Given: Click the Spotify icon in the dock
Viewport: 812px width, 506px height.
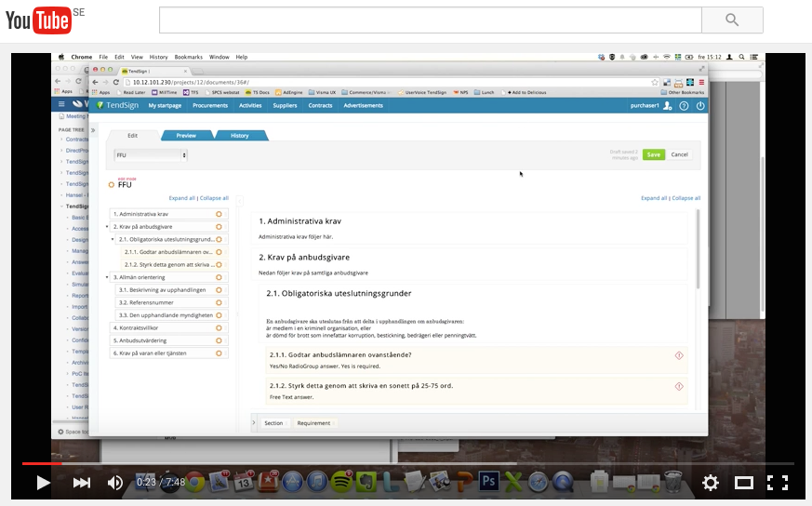Looking at the screenshot, I should click(x=341, y=482).
